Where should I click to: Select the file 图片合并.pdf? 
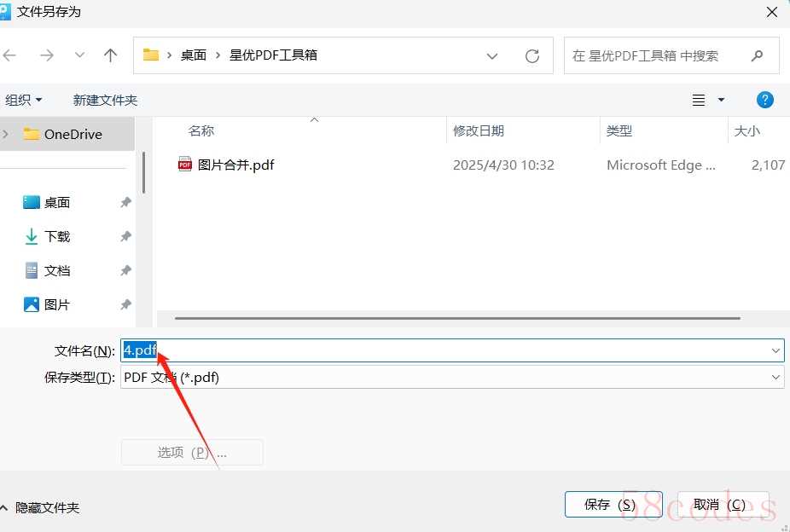click(x=235, y=165)
